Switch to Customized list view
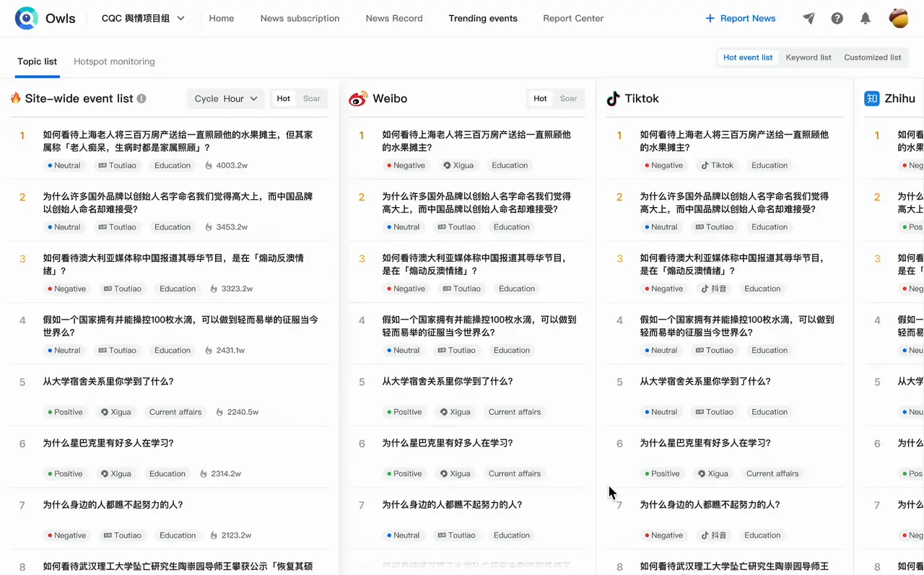Screen dimensions: 924x575 [873, 58]
